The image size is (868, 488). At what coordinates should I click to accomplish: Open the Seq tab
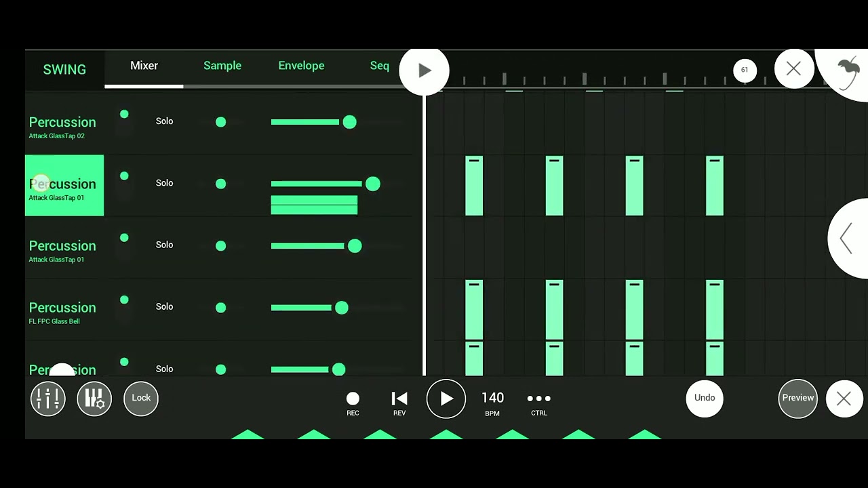(x=380, y=66)
